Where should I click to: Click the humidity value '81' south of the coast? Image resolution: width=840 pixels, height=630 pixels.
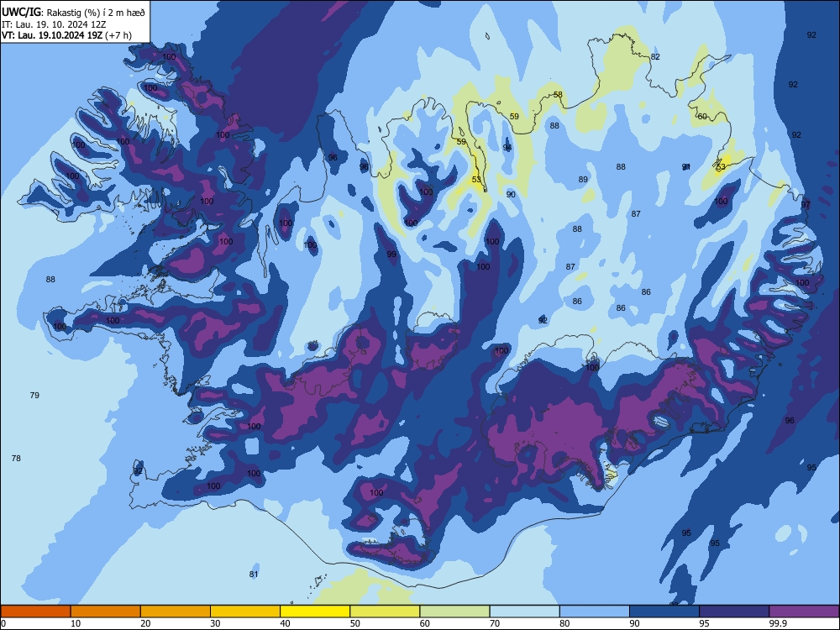(x=254, y=575)
